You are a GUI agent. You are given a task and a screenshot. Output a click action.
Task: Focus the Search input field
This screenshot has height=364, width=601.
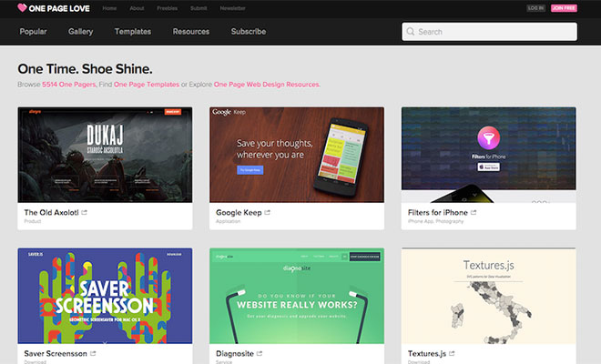[490, 32]
